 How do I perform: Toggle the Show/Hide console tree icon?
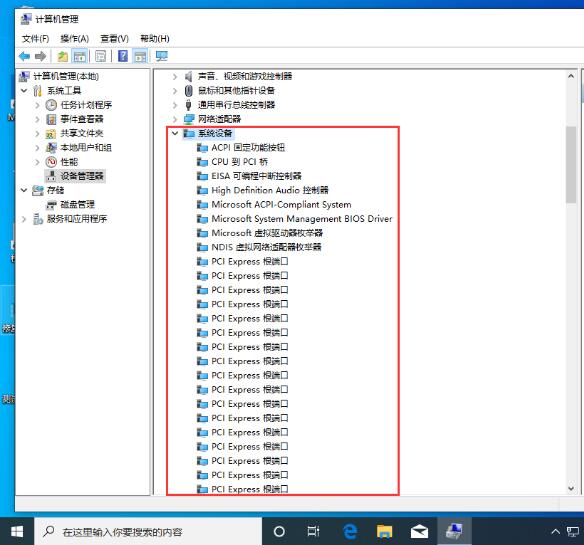tap(80, 57)
